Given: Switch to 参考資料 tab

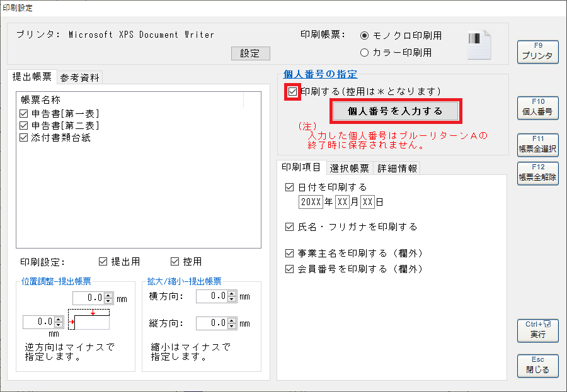Looking at the screenshot, I should [80, 77].
